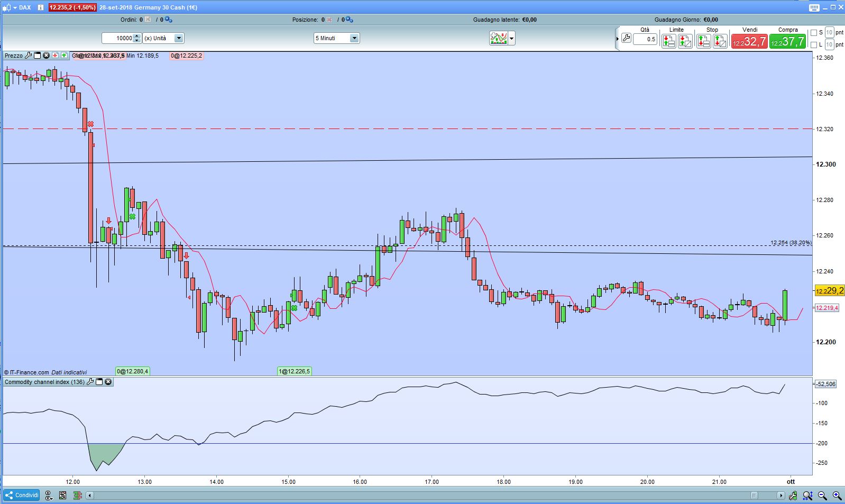Click the Prezzo panel label
Viewport: 845px width, 504px height.
(x=14, y=56)
